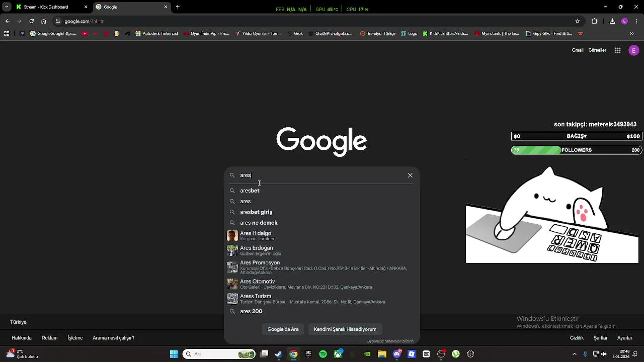Open the Chrome profile avatar in toolbar
Image resolution: width=644 pixels, height=362 pixels.
point(624,21)
